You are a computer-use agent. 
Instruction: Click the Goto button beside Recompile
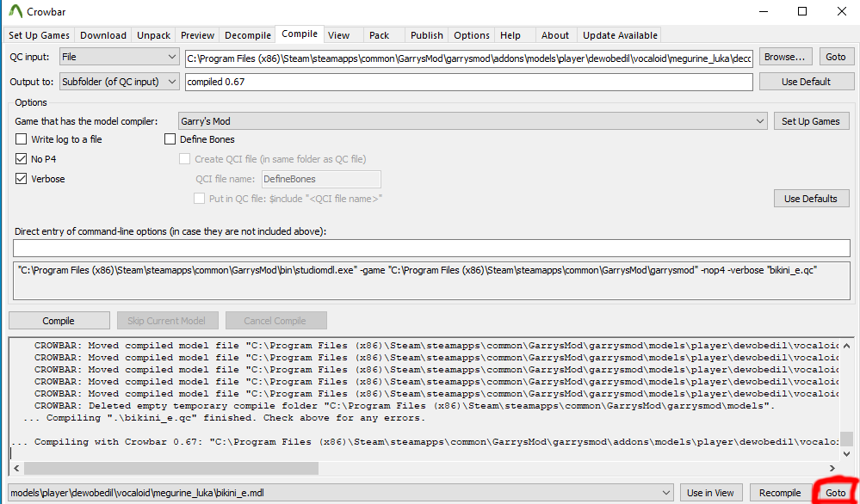point(835,493)
